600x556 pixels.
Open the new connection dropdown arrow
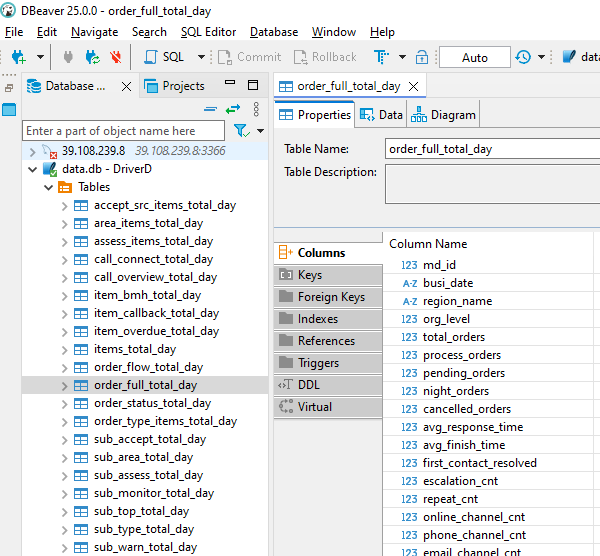point(40,57)
